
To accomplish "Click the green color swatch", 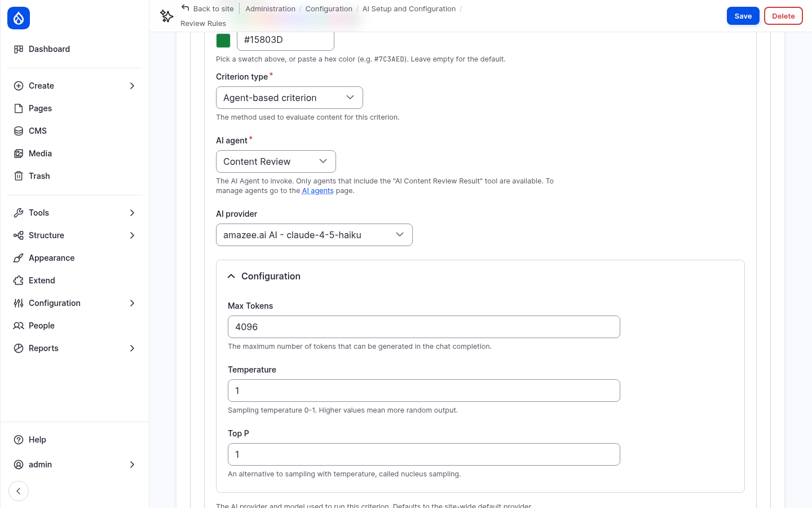I will [x=223, y=41].
